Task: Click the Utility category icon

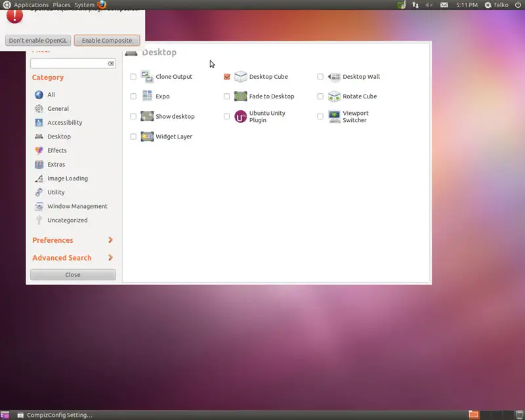Action: 39,192
